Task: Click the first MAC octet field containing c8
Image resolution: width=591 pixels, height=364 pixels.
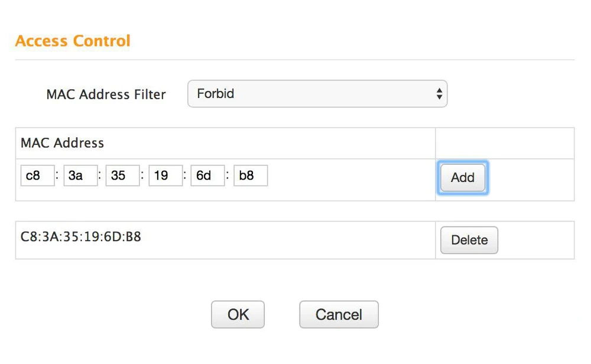Action: point(37,176)
